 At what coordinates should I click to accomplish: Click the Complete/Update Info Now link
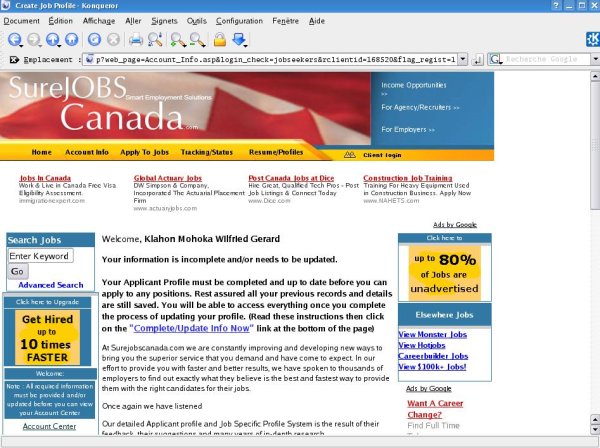point(191,328)
